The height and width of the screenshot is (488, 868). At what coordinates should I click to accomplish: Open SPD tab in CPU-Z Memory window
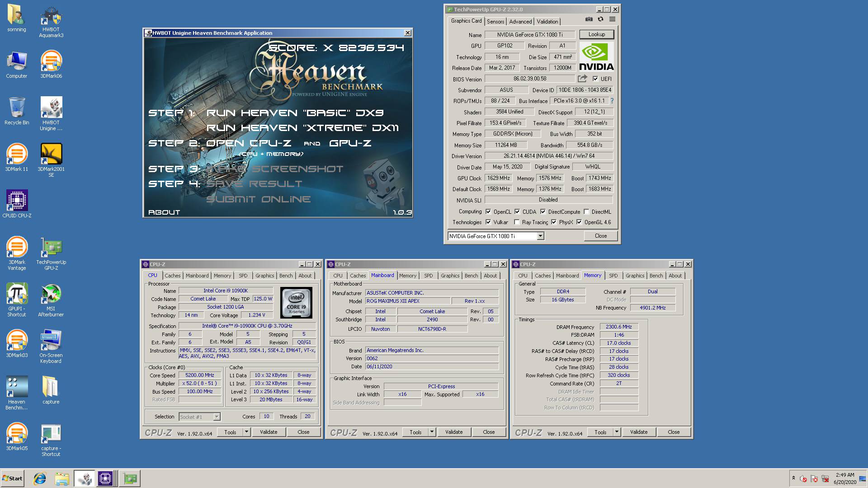[x=613, y=276]
